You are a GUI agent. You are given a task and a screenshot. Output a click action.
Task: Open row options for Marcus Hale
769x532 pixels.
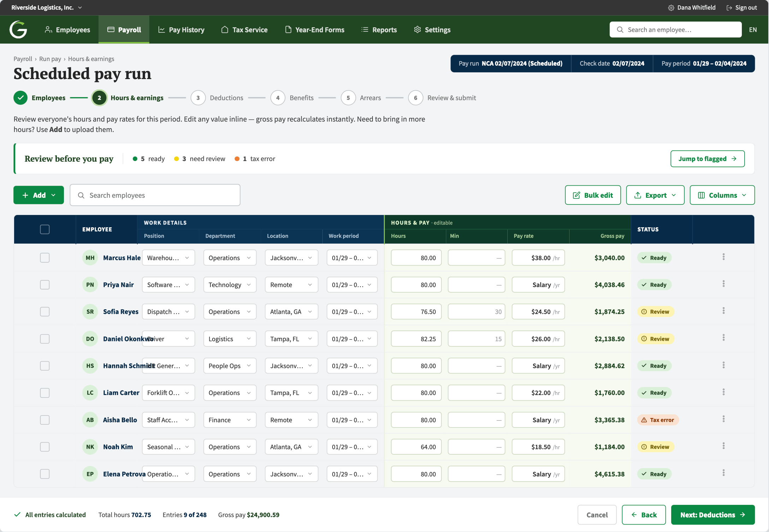coord(723,257)
